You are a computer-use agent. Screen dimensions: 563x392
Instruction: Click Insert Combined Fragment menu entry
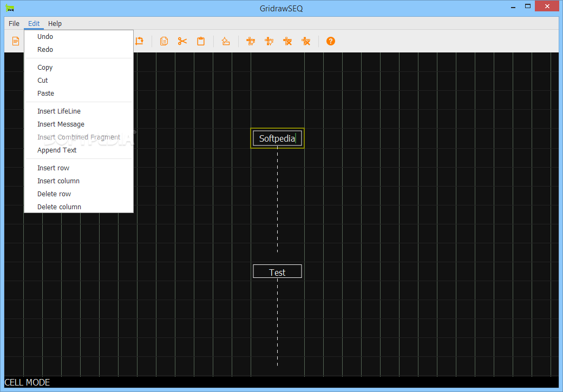point(78,137)
